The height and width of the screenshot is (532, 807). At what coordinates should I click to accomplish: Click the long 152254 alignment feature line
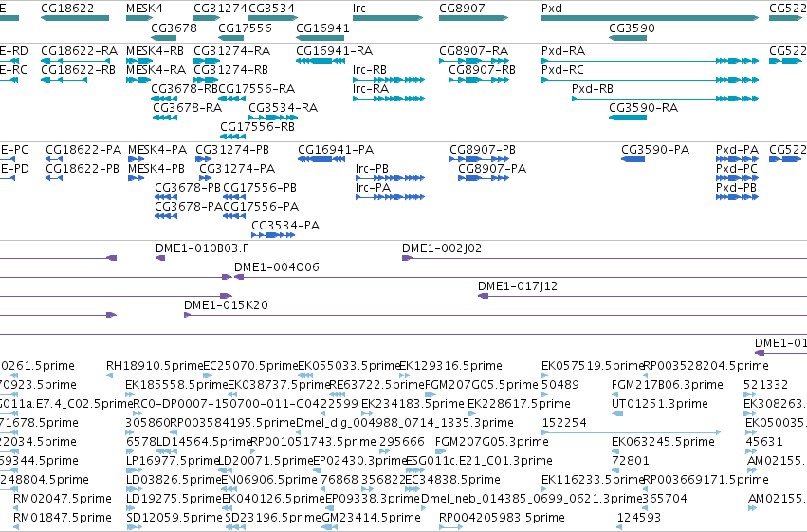631,432
